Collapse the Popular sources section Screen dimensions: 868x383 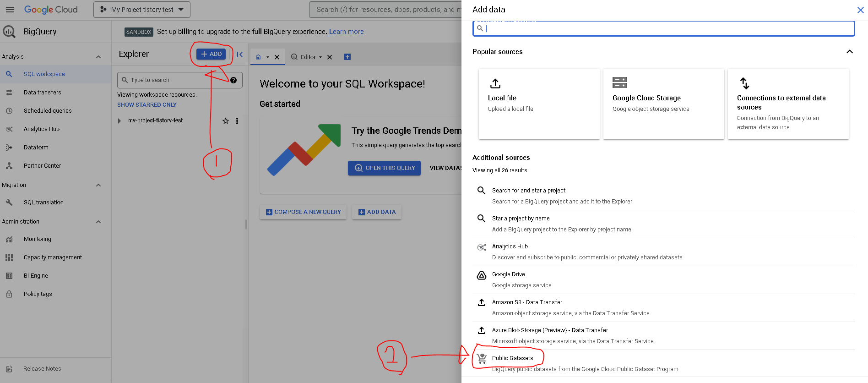[x=850, y=52]
